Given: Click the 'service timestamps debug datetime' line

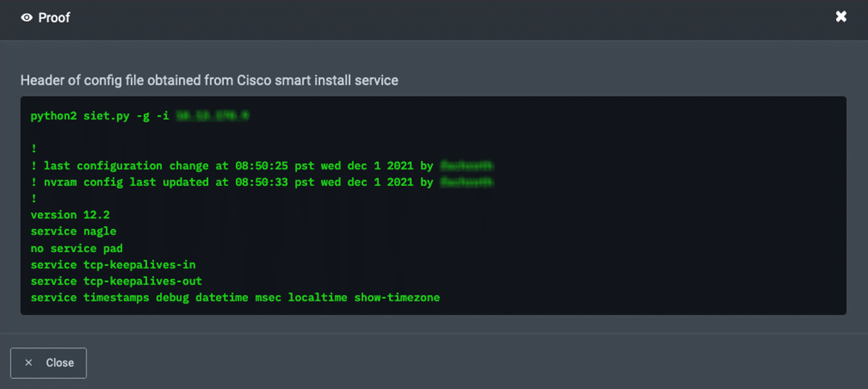Looking at the screenshot, I should pyautogui.click(x=235, y=298).
